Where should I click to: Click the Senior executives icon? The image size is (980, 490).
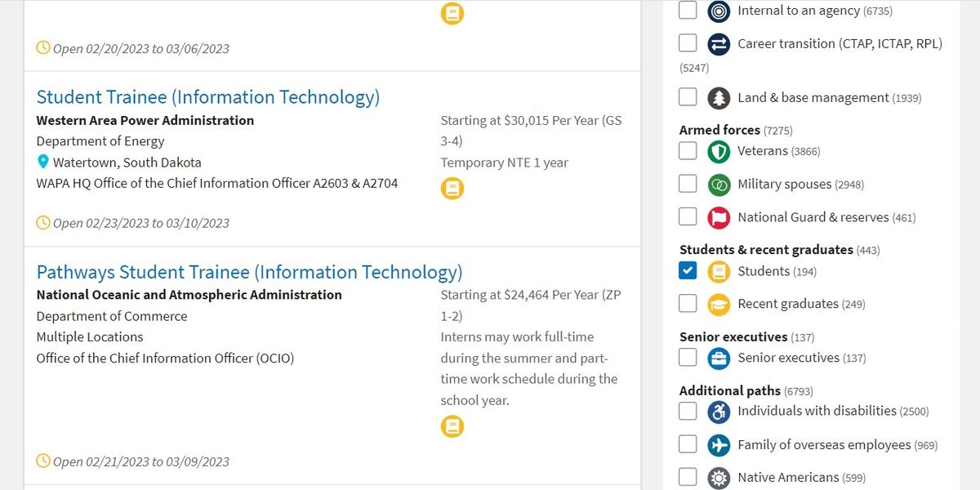[x=719, y=358]
